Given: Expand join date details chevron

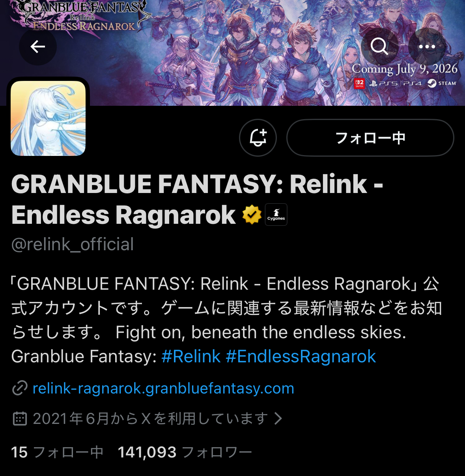Looking at the screenshot, I should [278, 418].
